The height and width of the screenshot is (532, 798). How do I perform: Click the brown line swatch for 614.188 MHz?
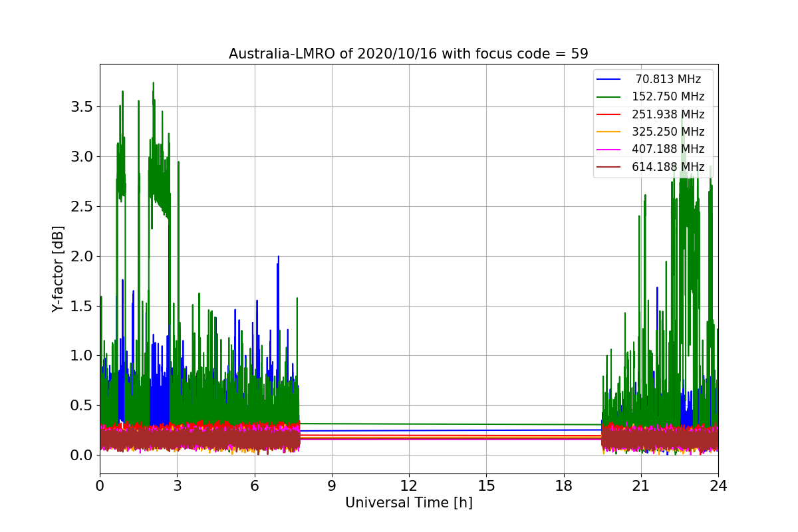[x=609, y=167]
